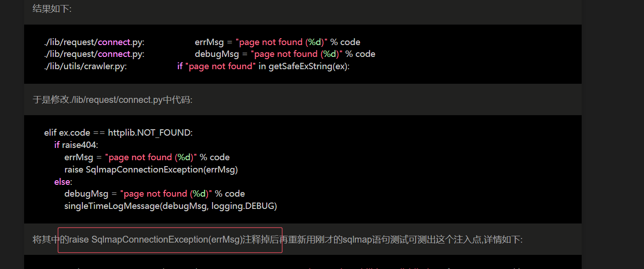Click the "if raise404:" code line
The width and height of the screenshot is (644, 269).
click(76, 145)
